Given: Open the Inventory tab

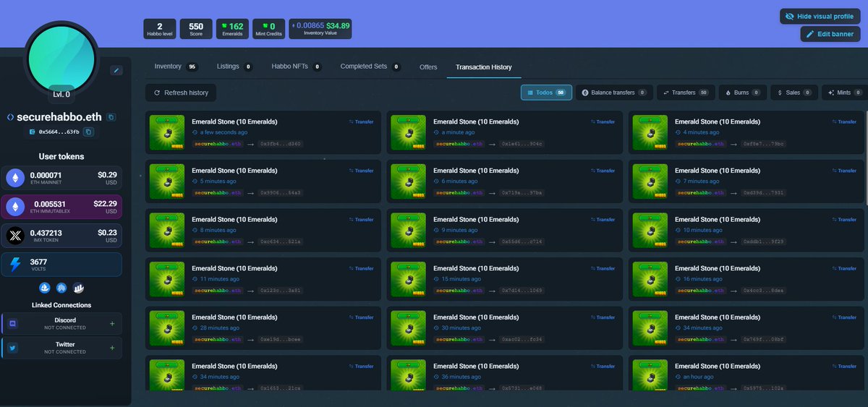Looking at the screenshot, I should tap(176, 67).
